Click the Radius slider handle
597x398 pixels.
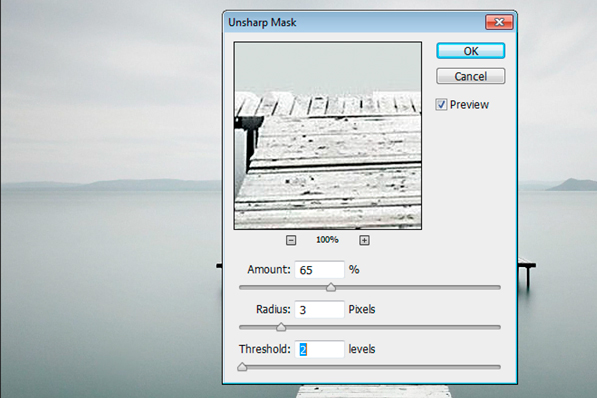(281, 327)
